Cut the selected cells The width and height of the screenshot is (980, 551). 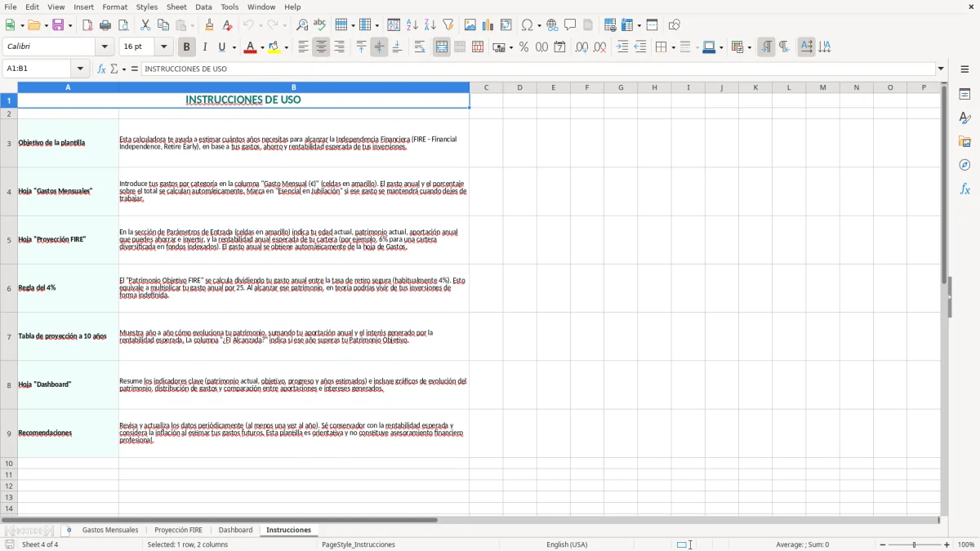145,25
